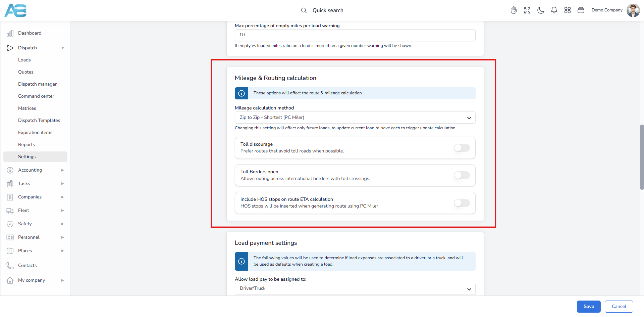The width and height of the screenshot is (644, 317).
Task: Click the Cancel button
Action: coord(619,307)
